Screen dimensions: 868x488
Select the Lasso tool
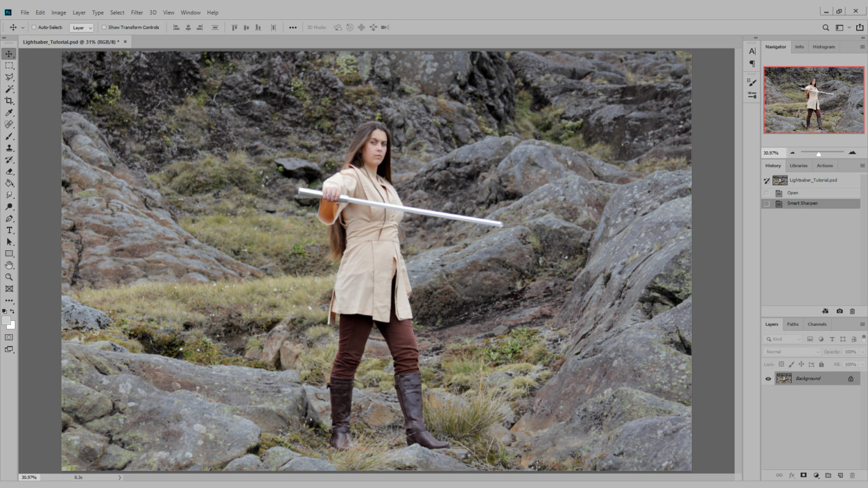pyautogui.click(x=9, y=77)
